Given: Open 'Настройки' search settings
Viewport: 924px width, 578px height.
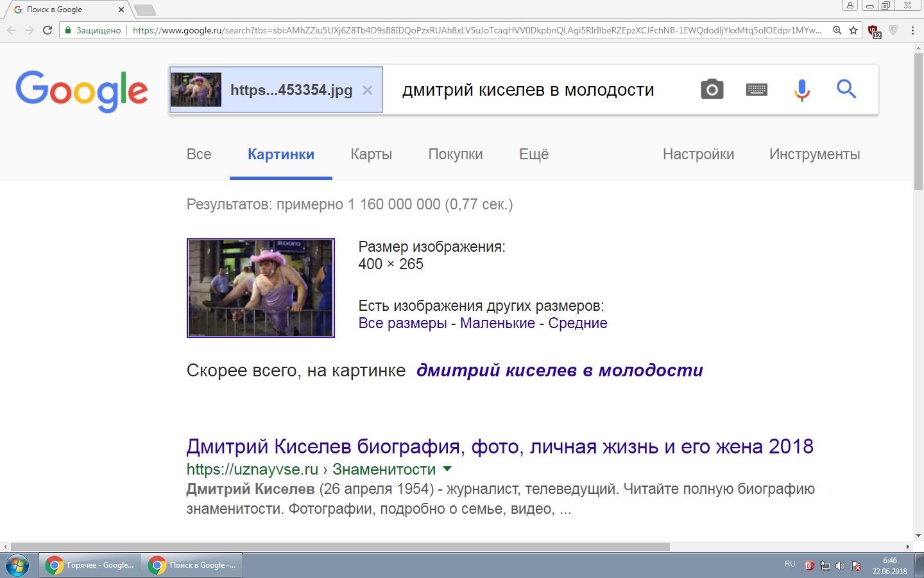Looking at the screenshot, I should pos(698,154).
